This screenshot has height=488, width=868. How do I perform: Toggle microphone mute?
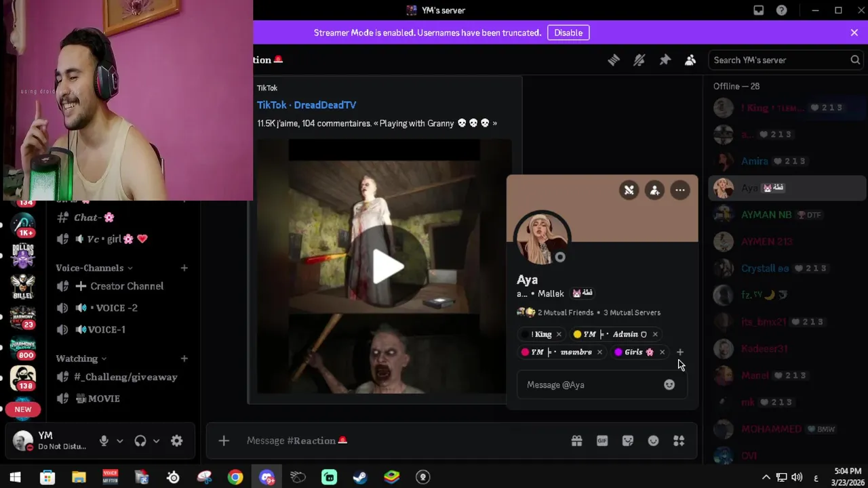(x=104, y=441)
